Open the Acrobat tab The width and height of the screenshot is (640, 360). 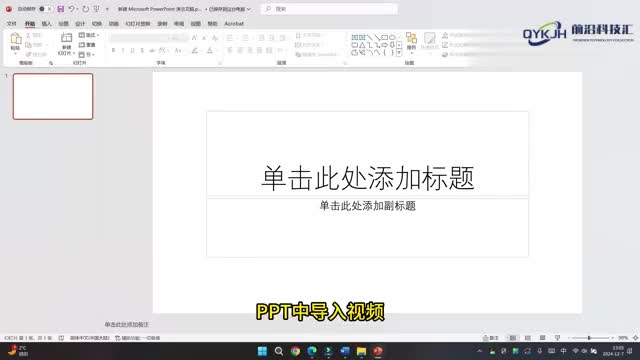(x=234, y=24)
